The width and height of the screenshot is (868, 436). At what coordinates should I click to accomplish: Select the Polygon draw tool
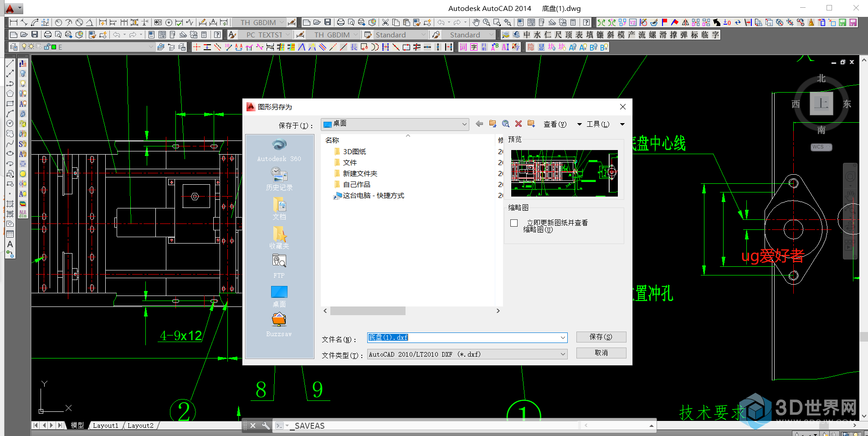(10, 93)
